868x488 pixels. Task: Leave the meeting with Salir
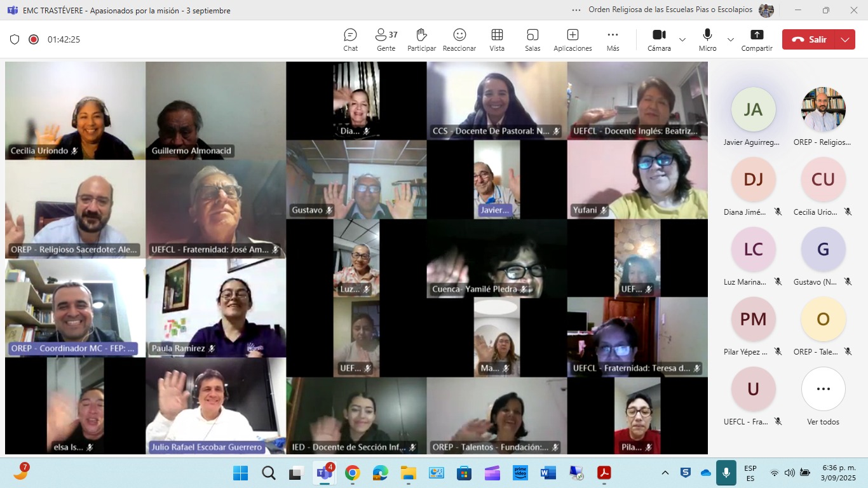tap(809, 39)
